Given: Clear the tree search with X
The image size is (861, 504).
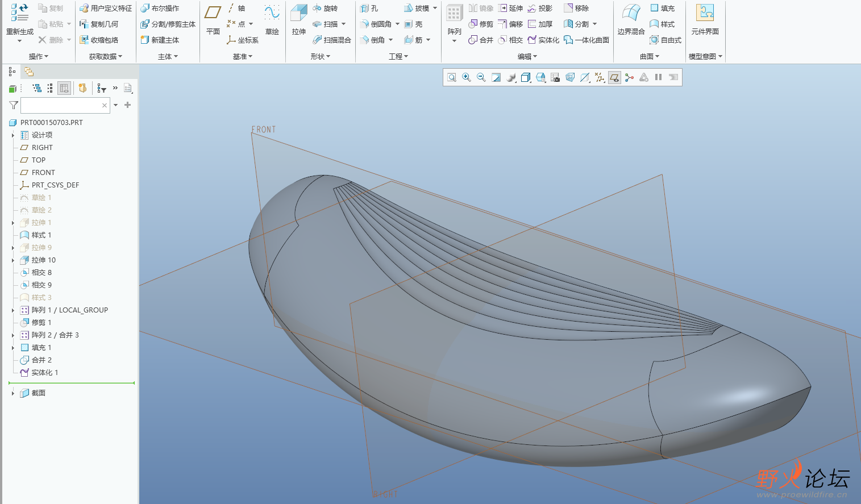Looking at the screenshot, I should coord(105,105).
